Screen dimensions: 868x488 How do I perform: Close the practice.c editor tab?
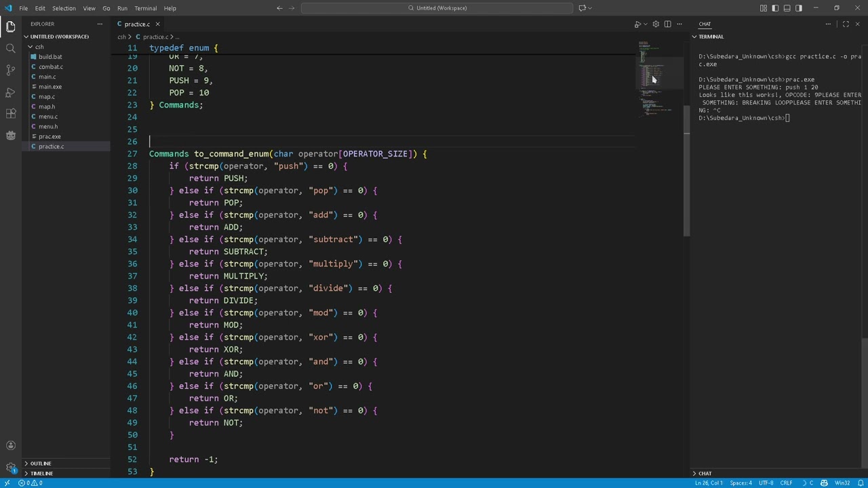157,24
